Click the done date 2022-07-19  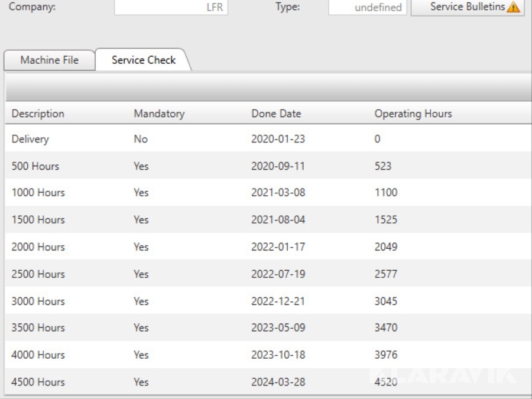[278, 274]
